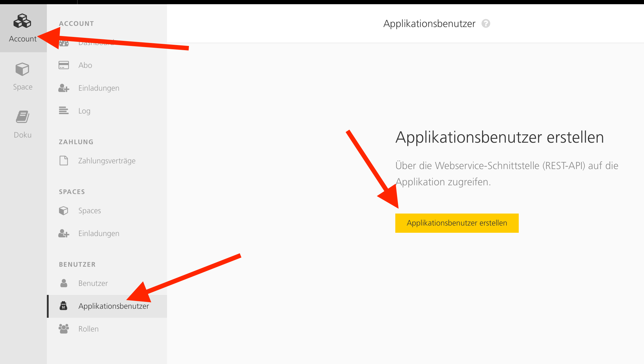Open Einladungen under the Account section
Viewport: 644px width, 364px height.
click(x=99, y=88)
